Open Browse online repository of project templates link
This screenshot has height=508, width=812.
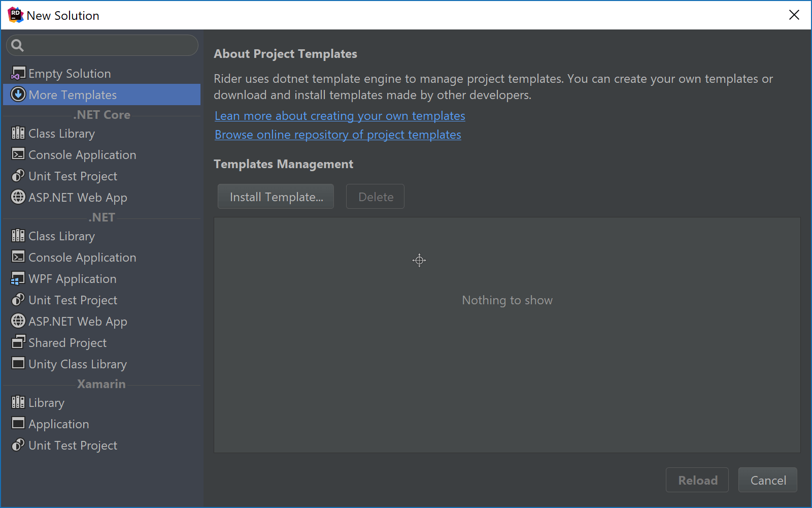click(x=337, y=135)
